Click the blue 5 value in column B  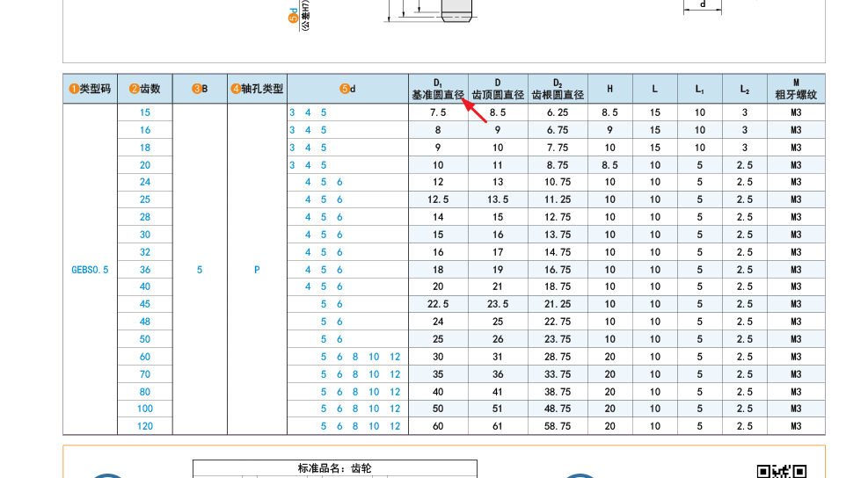[x=200, y=270]
